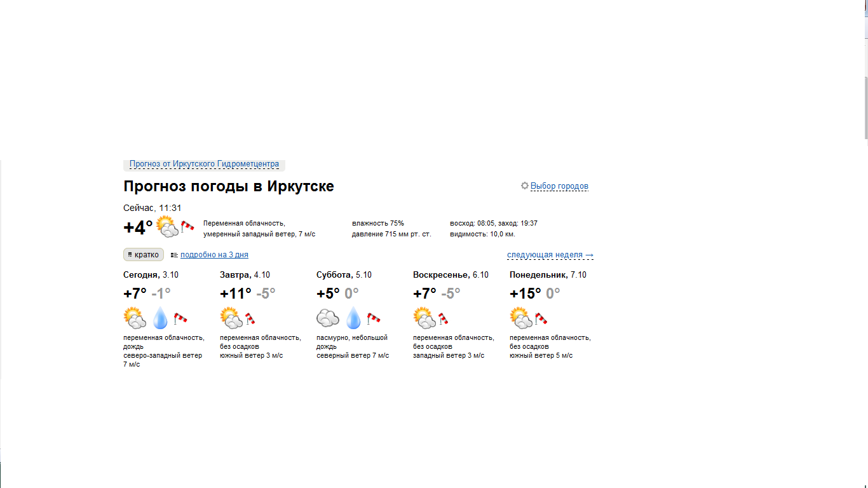Click the влажность 75% reading
Screen dimensions: 868x488
(x=378, y=223)
